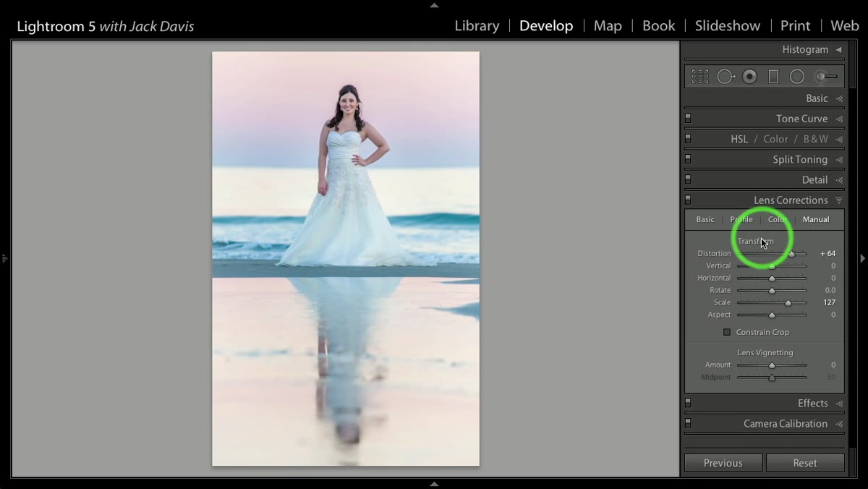This screenshot has width=868, height=489.
Task: Select the Graduated Filter tool
Action: [773, 76]
